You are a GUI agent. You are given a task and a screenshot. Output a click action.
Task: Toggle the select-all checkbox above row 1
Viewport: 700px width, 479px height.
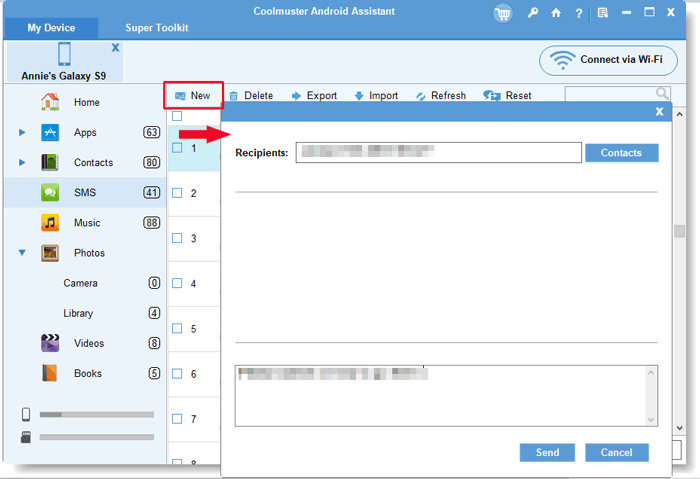tap(177, 116)
